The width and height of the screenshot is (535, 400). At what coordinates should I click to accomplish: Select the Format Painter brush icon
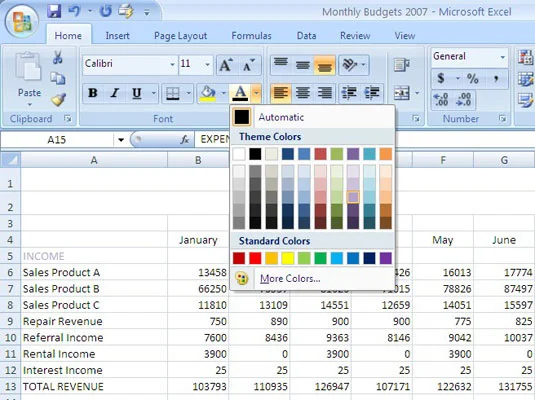coord(58,100)
